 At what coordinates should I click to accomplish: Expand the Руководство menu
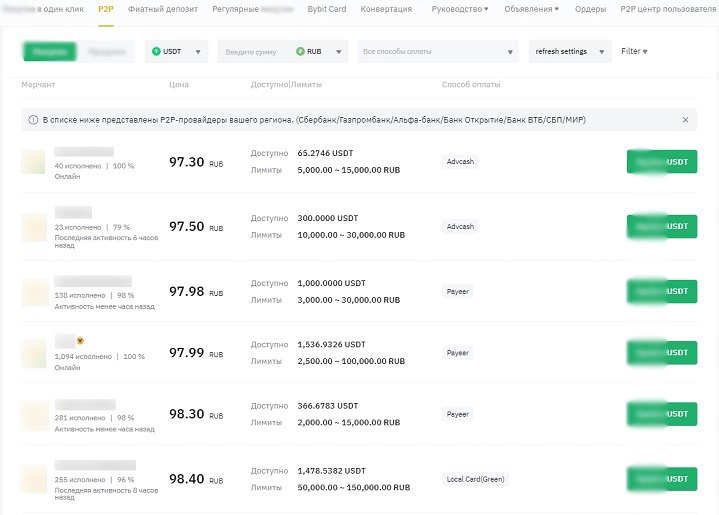(x=460, y=9)
